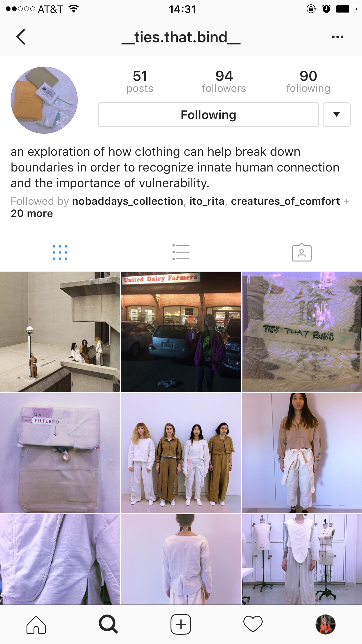The width and height of the screenshot is (362, 644).
Task: Switch to grid view tab
Action: 60,253
